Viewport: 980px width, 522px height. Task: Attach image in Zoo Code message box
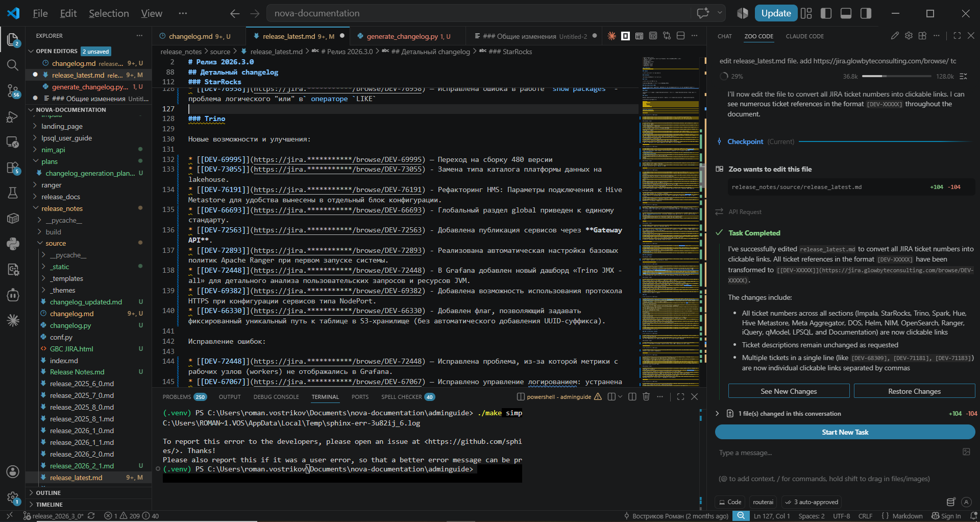966,452
